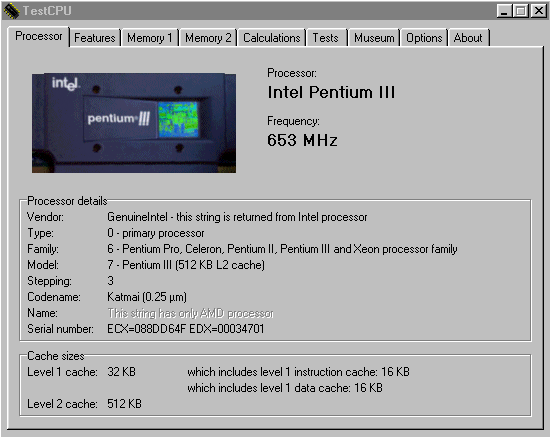View the About tab
The height and width of the screenshot is (437, 550).
tap(468, 38)
